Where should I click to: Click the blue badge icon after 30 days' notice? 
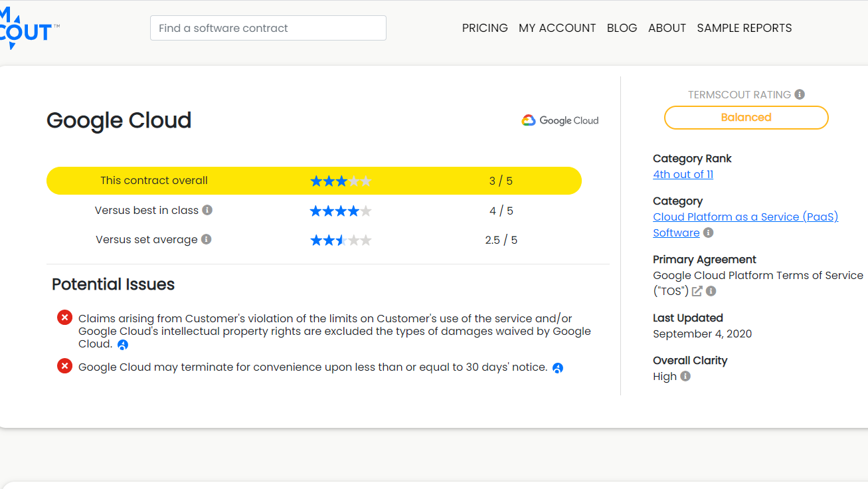(558, 368)
